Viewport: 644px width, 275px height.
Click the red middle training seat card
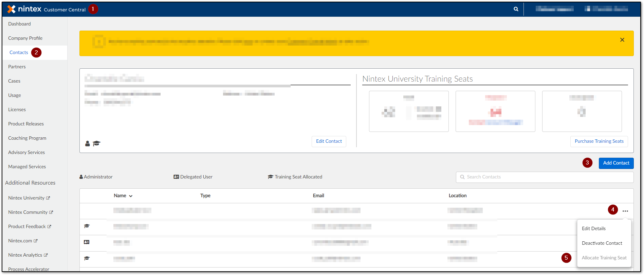495,111
